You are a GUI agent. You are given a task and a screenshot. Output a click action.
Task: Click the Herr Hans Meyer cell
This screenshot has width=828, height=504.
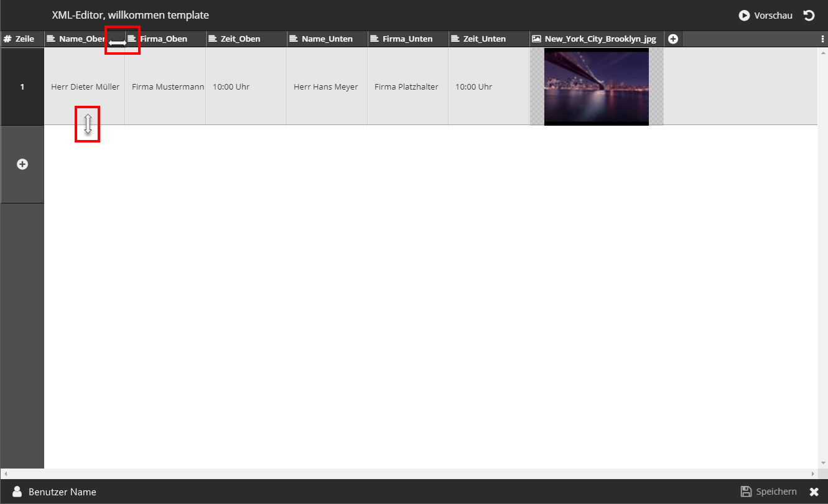pos(325,87)
